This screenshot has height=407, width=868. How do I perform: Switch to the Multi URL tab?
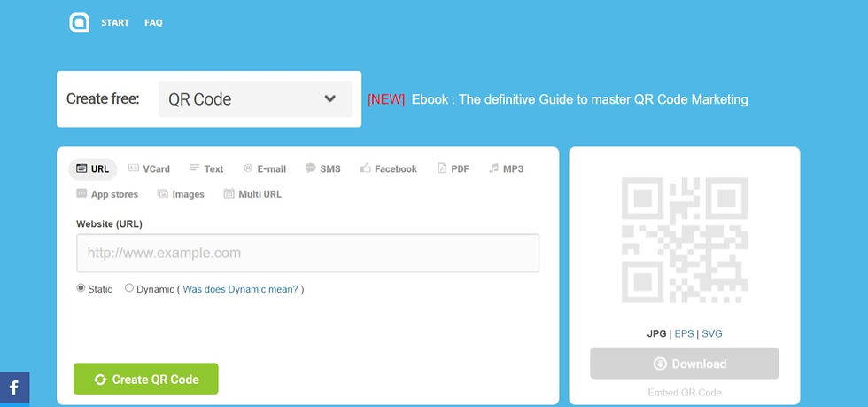[253, 194]
